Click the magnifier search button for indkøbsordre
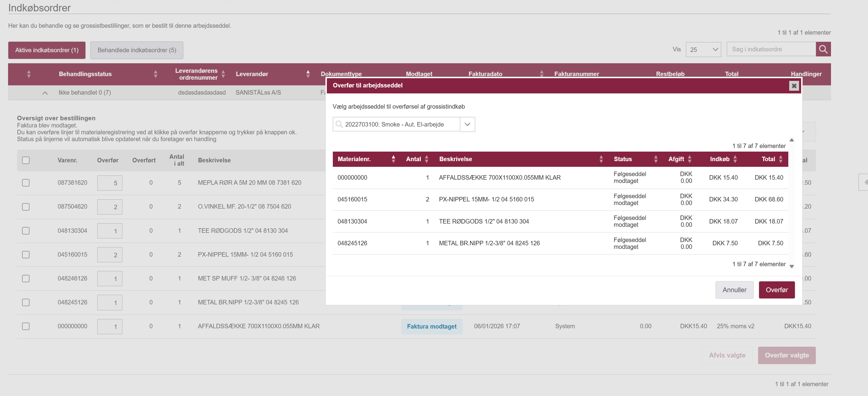Image resolution: width=868 pixels, height=396 pixels. click(823, 50)
